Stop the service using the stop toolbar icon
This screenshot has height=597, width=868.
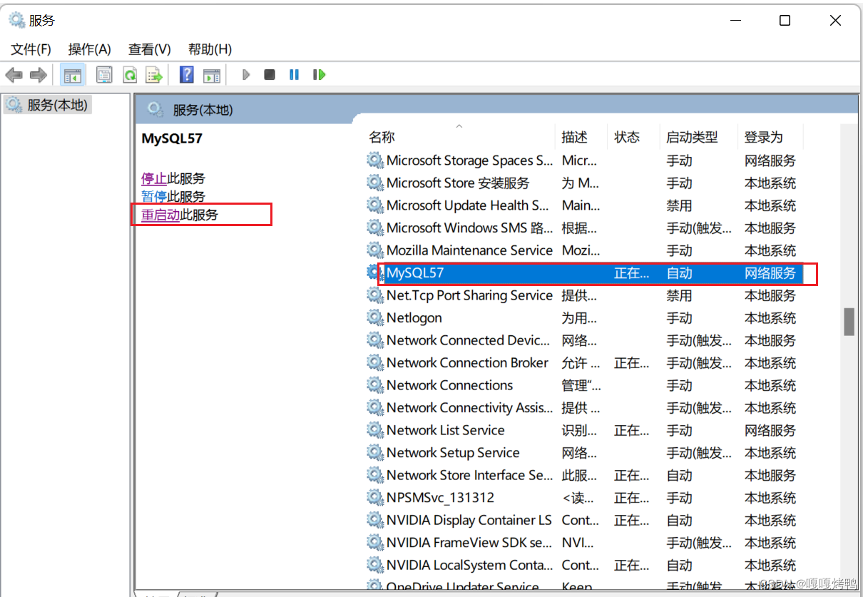270,74
